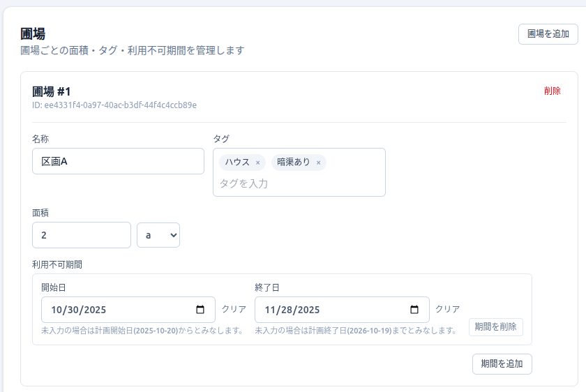The height and width of the screenshot is (392, 586).
Task: Select the month 10 in the 開始日 field
Action: [x=57, y=310]
